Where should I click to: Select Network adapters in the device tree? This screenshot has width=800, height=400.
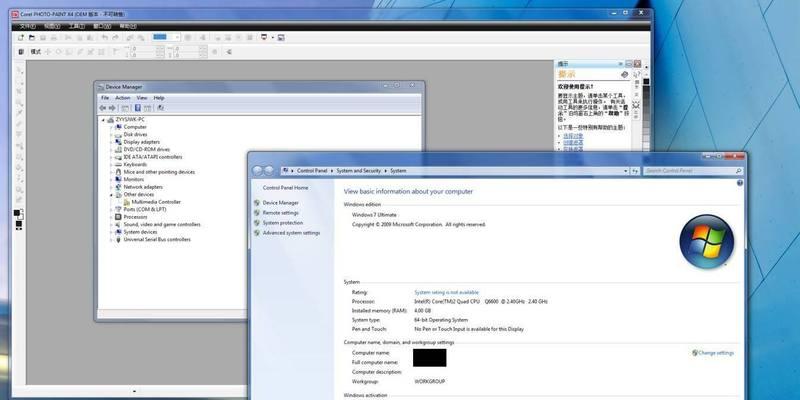pyautogui.click(x=143, y=187)
